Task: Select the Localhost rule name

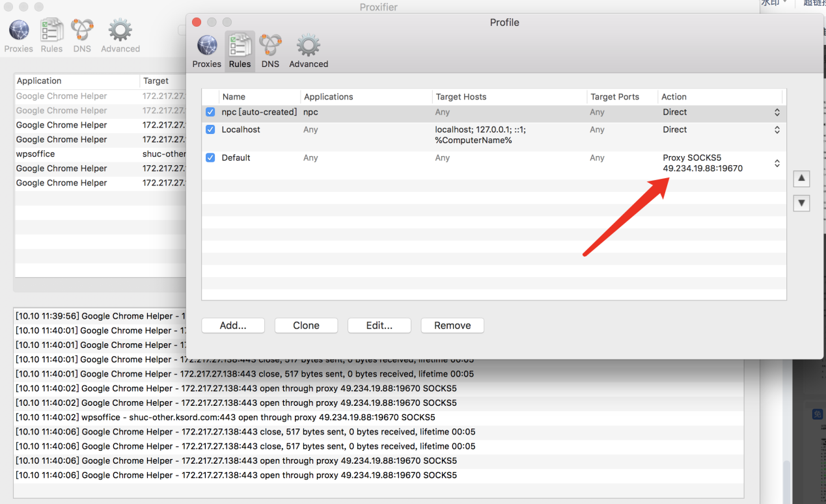Action: [x=241, y=129]
